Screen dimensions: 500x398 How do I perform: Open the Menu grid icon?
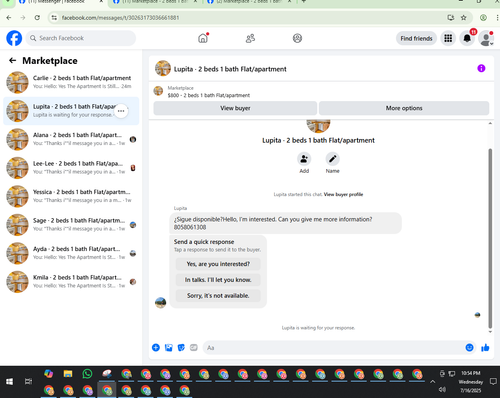[448, 38]
